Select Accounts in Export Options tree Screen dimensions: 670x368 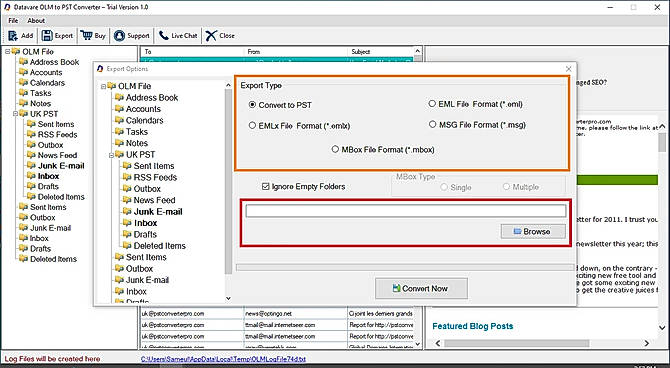pyautogui.click(x=138, y=109)
